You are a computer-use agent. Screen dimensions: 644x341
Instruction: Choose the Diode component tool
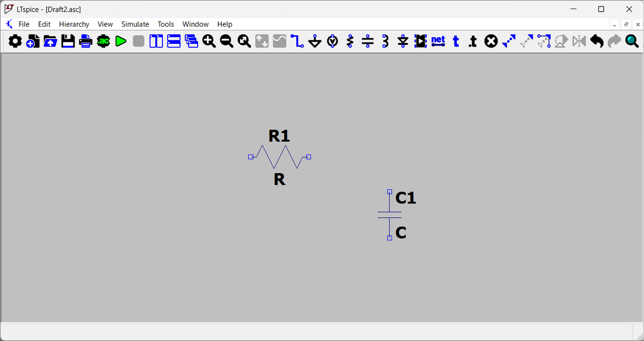click(x=403, y=41)
